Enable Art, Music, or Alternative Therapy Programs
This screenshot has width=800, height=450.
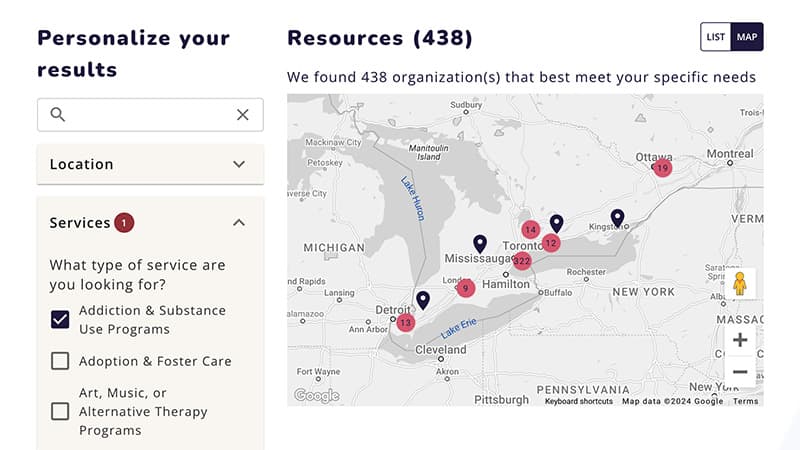click(x=60, y=411)
